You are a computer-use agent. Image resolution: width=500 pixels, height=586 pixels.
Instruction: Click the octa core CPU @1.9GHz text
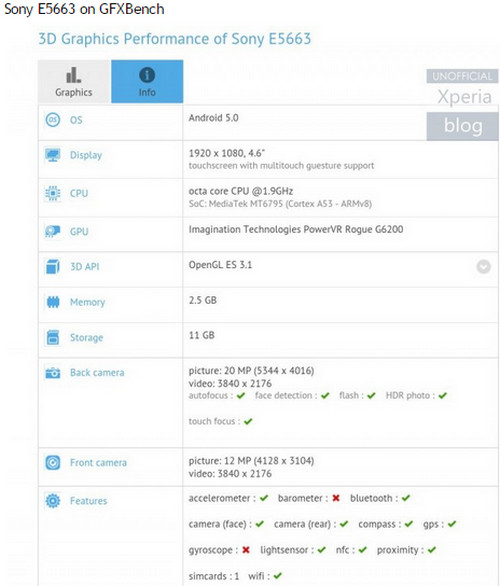[x=241, y=191]
